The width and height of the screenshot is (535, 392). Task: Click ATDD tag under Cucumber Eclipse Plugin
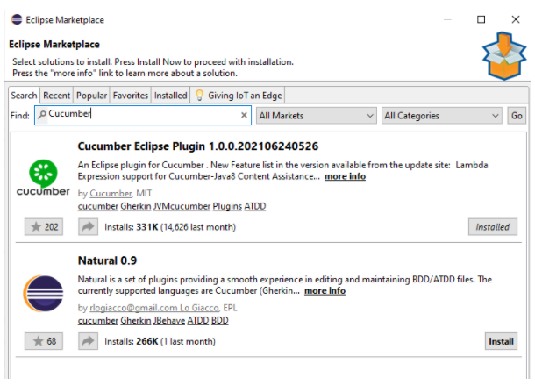pos(255,206)
